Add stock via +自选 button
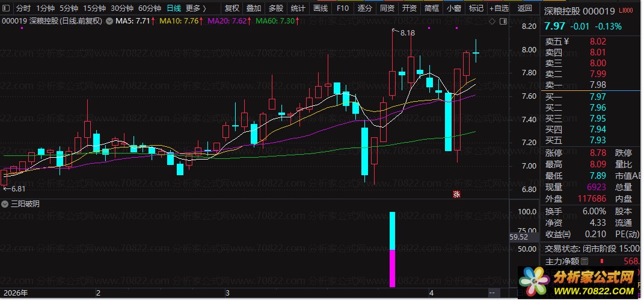644x301 pixels. point(499,8)
